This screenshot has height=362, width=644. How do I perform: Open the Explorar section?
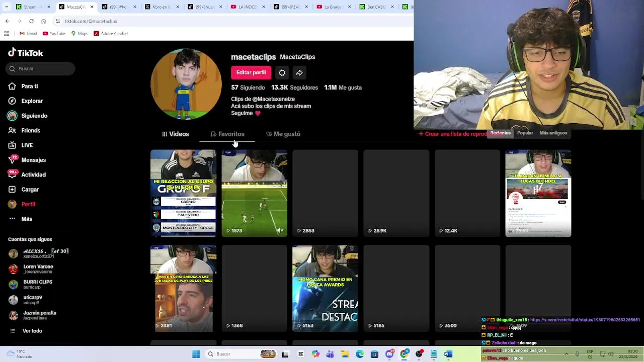coord(25,101)
